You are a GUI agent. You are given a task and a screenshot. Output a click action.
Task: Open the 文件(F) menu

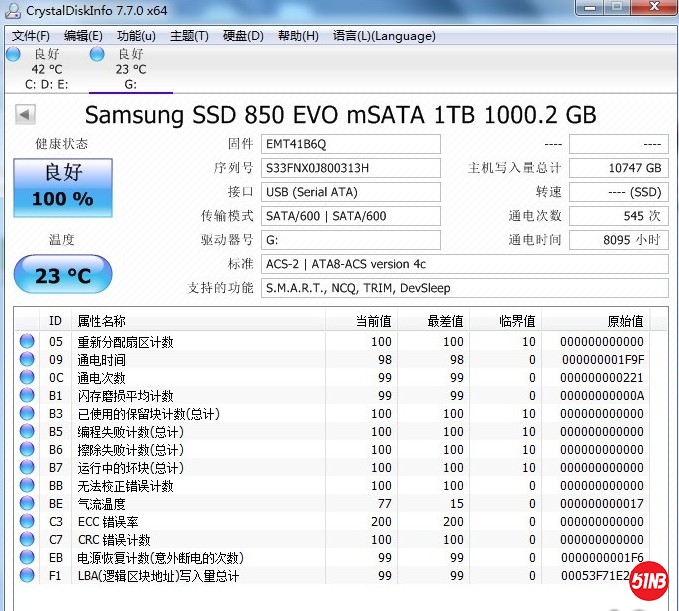[x=30, y=36]
